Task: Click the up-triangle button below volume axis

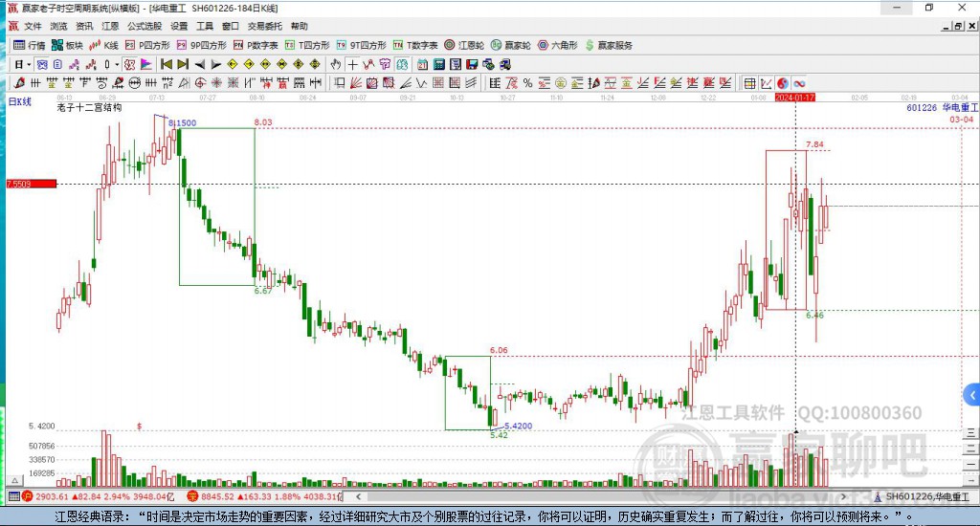Action: coord(15,480)
